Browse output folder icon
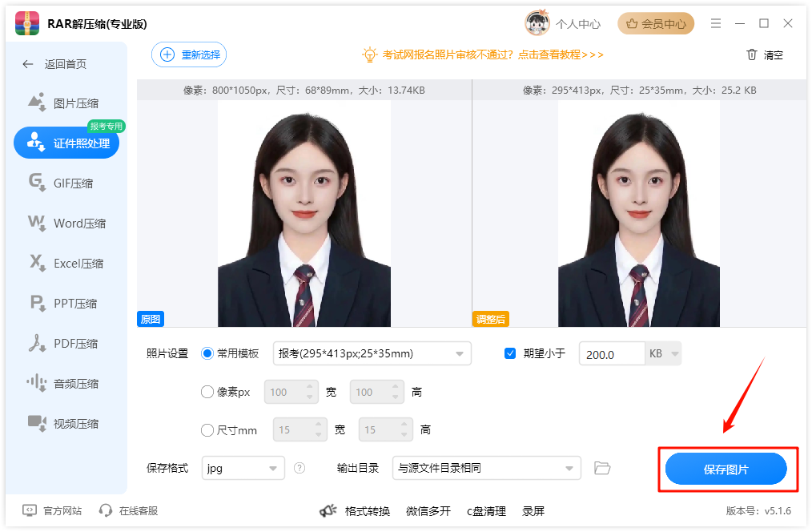812x532 pixels. 601,468
